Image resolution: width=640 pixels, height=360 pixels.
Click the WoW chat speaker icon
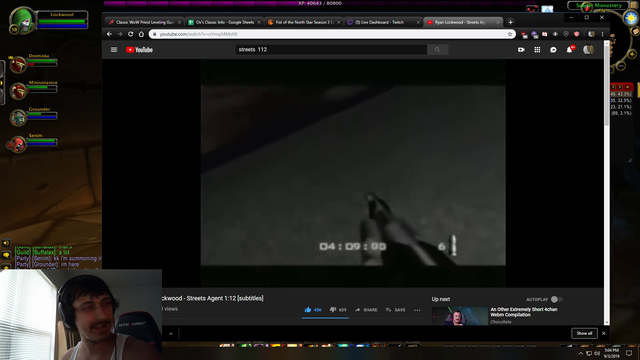coord(6,243)
